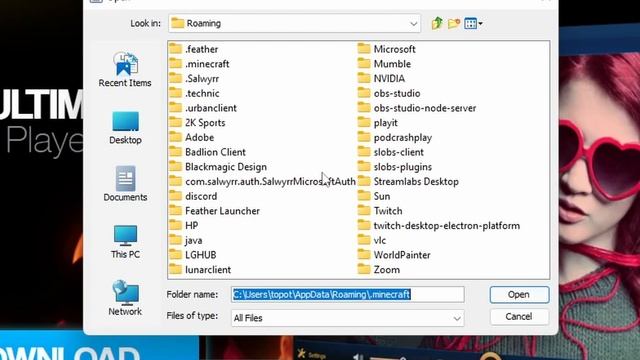Select the obs-studio-node-server folder
Viewport: 640px width, 360px height.
click(417, 108)
